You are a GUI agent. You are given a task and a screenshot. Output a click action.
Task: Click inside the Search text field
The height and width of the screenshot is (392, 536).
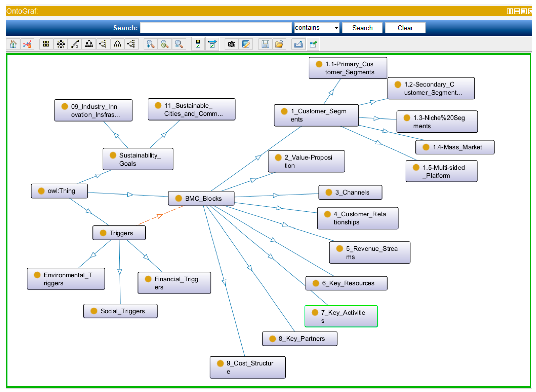[216, 28]
